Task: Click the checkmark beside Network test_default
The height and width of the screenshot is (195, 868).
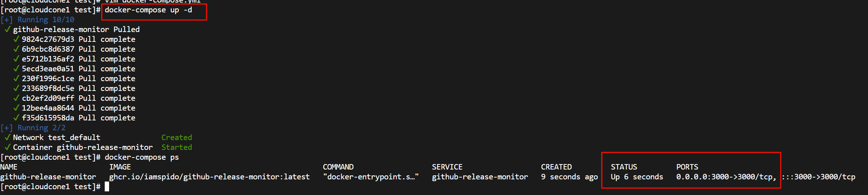Action: (7, 137)
